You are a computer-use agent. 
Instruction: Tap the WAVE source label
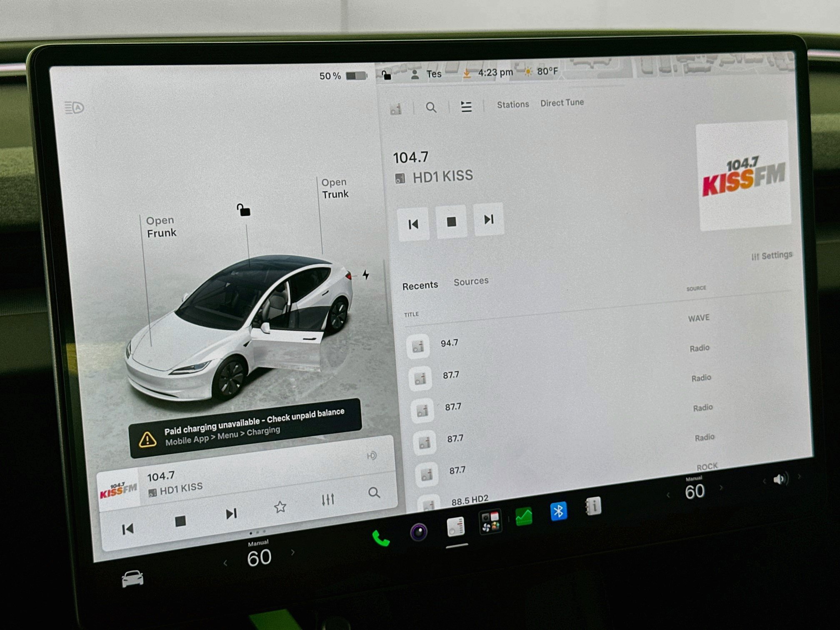click(x=699, y=318)
